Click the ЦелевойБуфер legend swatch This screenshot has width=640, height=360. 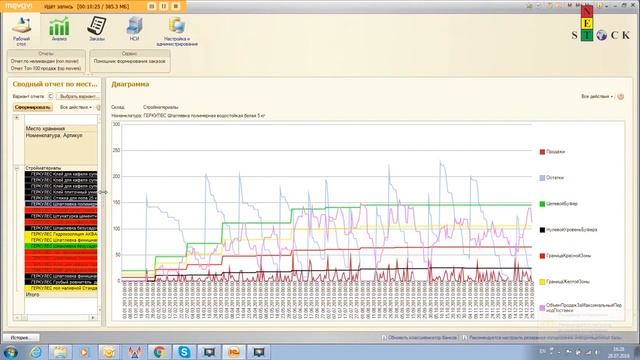tap(542, 204)
